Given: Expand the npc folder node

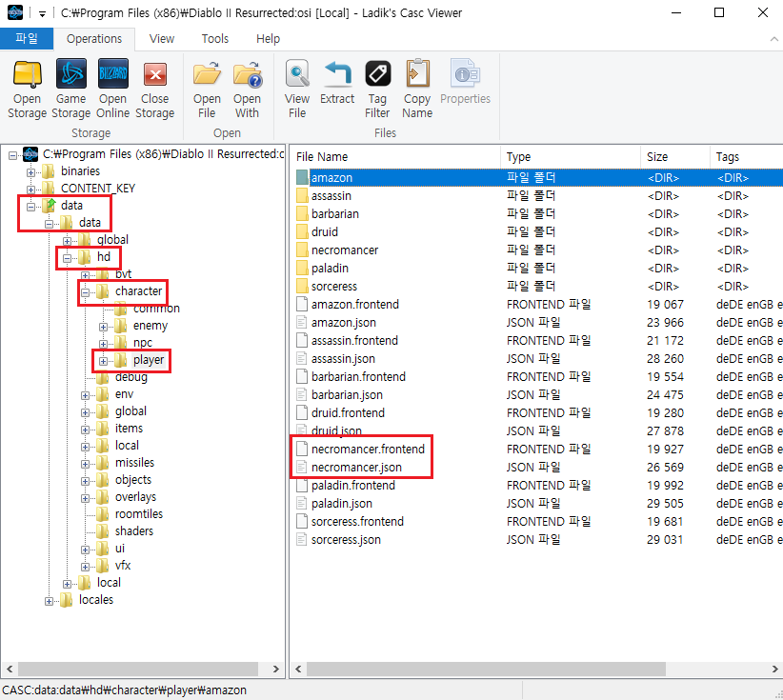Looking at the screenshot, I should [x=104, y=344].
